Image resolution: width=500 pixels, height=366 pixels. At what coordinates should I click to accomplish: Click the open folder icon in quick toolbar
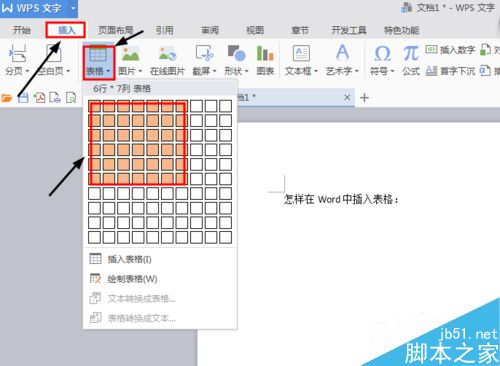[7, 98]
